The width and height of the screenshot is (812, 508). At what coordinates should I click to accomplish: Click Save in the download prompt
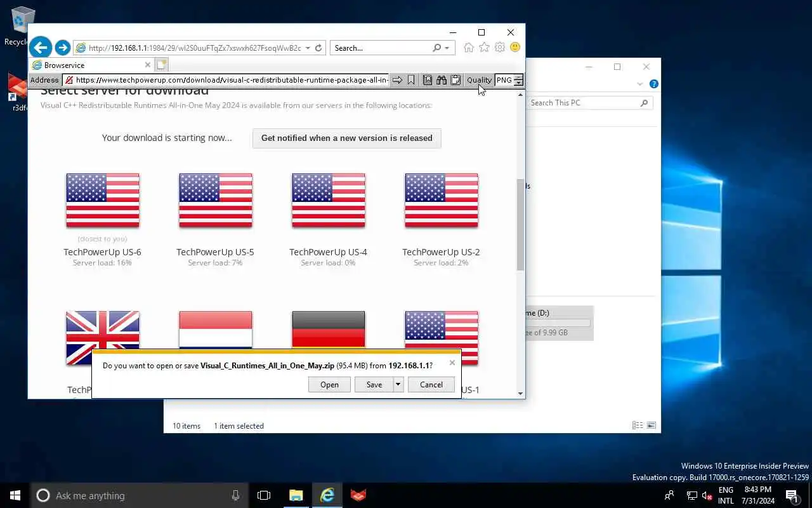(x=374, y=384)
